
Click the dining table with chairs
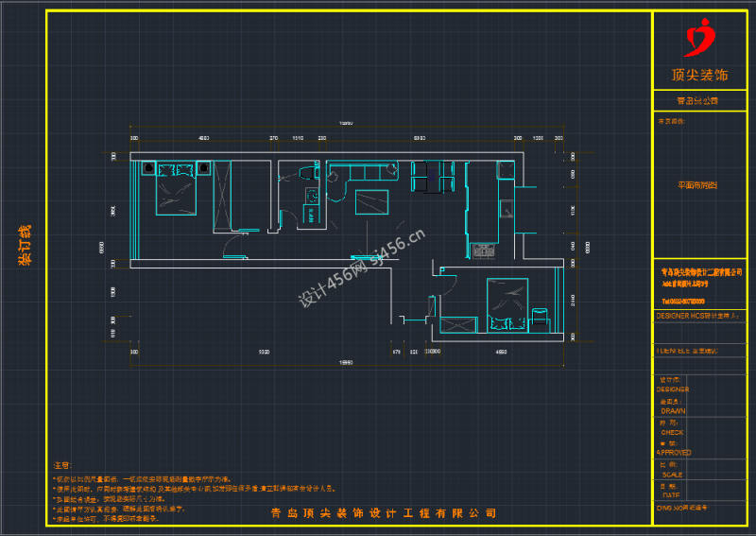point(432,177)
